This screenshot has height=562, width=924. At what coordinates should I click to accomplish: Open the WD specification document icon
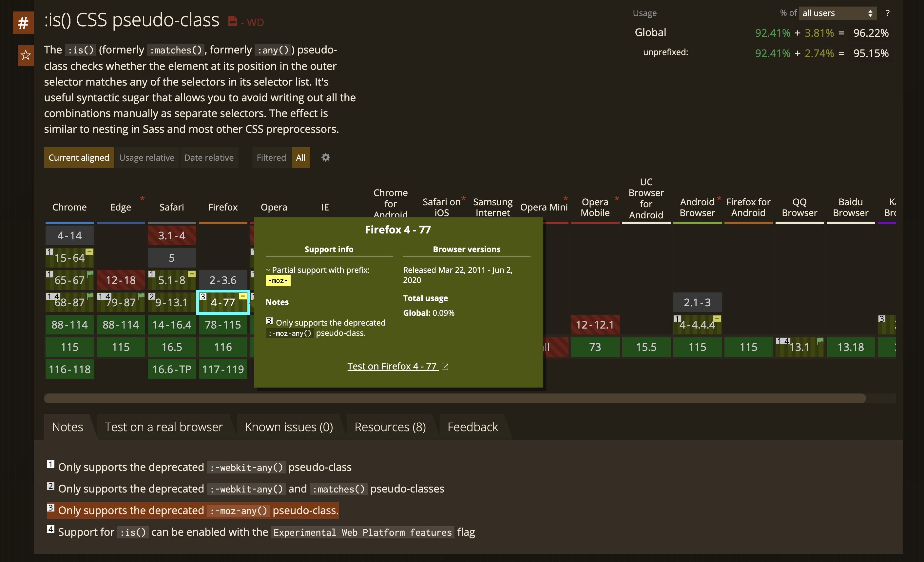pyautogui.click(x=233, y=21)
